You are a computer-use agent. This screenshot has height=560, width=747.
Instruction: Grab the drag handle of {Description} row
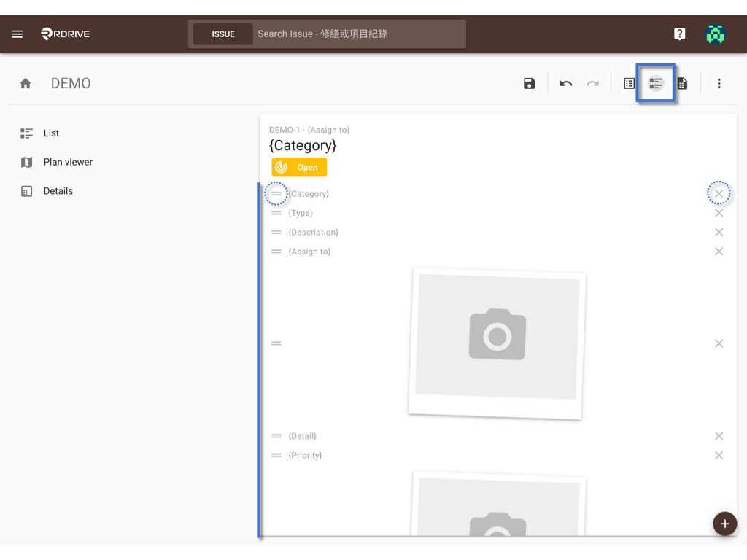pyautogui.click(x=276, y=233)
